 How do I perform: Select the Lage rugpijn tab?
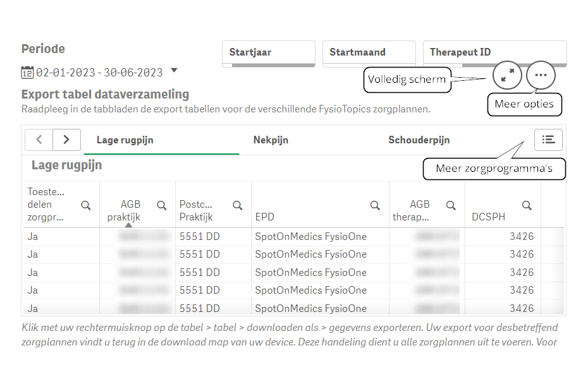[125, 140]
